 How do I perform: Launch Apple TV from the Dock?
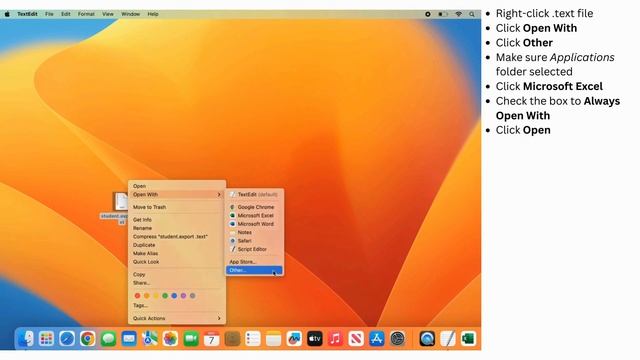point(315,338)
